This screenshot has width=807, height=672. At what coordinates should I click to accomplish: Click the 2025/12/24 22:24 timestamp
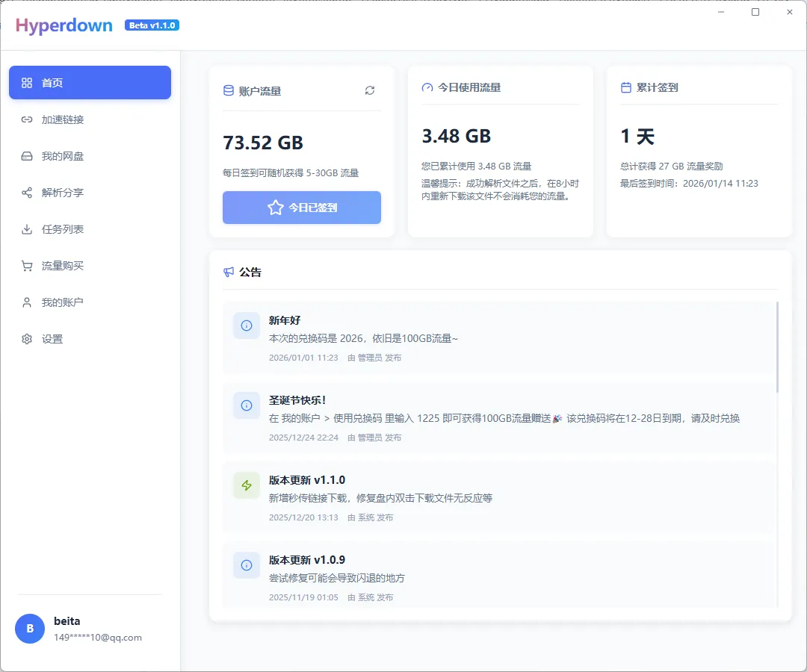pyautogui.click(x=303, y=438)
